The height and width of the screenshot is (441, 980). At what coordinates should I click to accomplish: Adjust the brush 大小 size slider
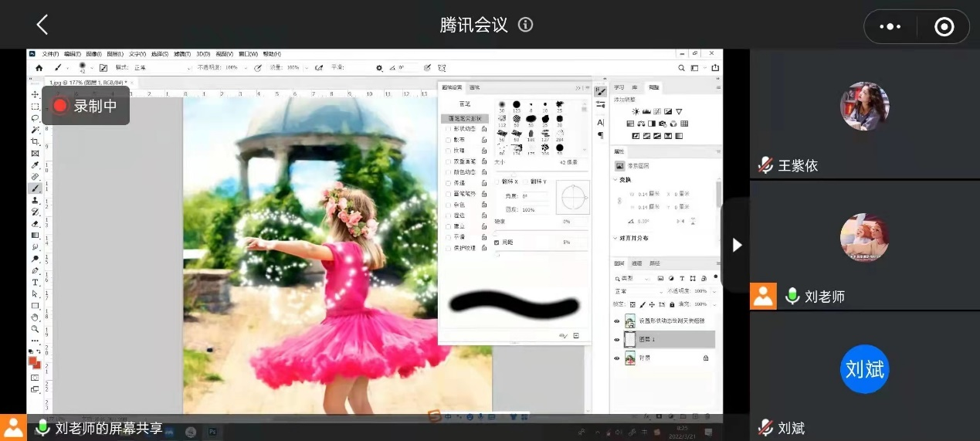tap(540, 171)
